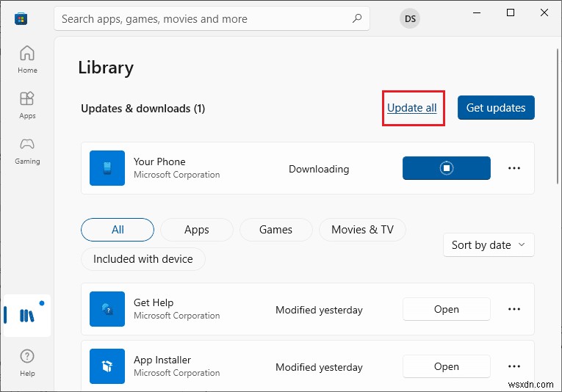The height and width of the screenshot is (392, 562).
Task: Click the Your Phone app icon
Action: (107, 168)
